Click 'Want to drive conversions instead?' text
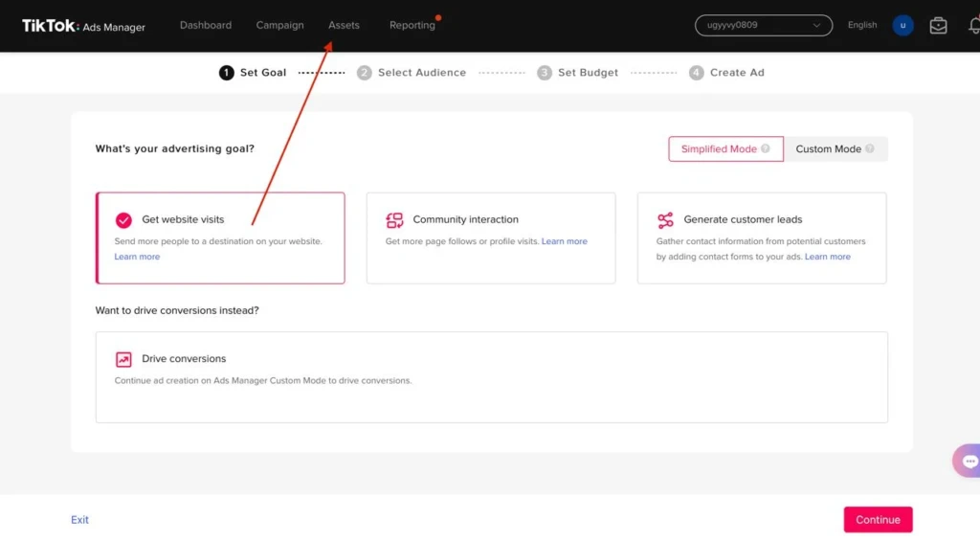The image size is (980, 542). pyautogui.click(x=177, y=310)
